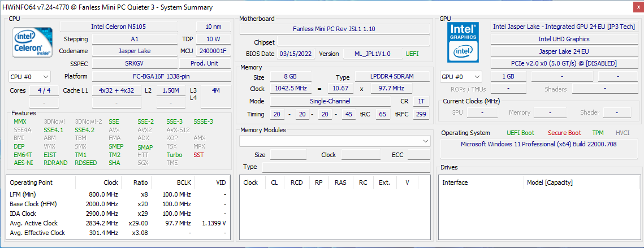Click the timing value 45
The height and width of the screenshot is (248, 644).
349,114
